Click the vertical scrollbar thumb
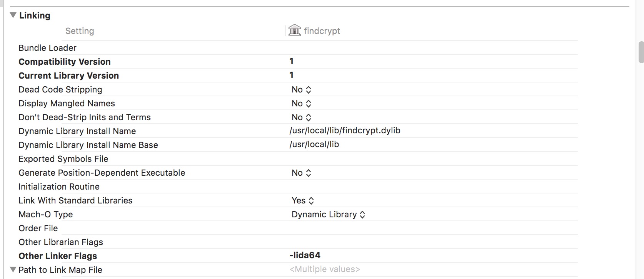Viewport: 644px width, 279px height. coord(641,52)
